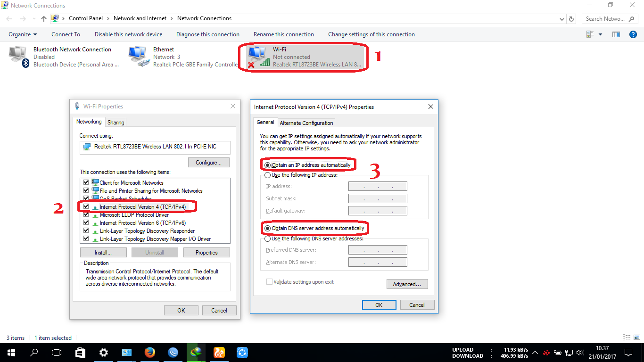Click the volume speaker tray icon
The width and height of the screenshot is (644, 362).
pyautogui.click(x=579, y=353)
